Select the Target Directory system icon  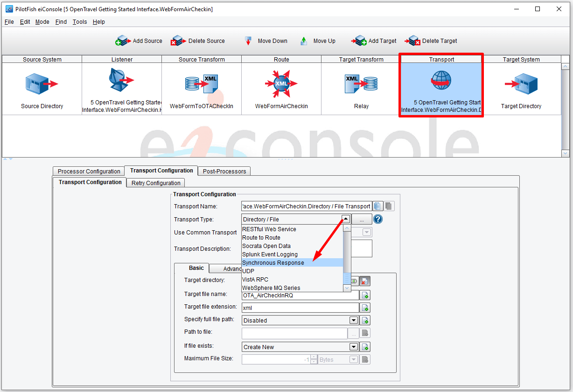click(521, 84)
